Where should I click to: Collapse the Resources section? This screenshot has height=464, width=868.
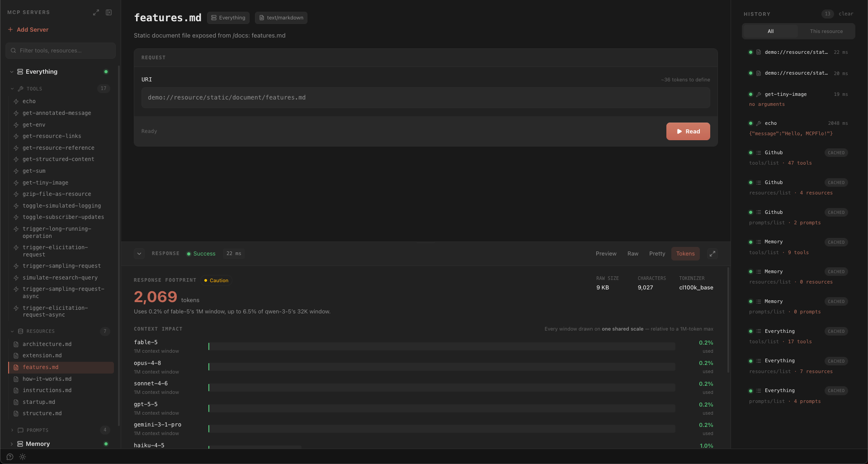point(12,331)
